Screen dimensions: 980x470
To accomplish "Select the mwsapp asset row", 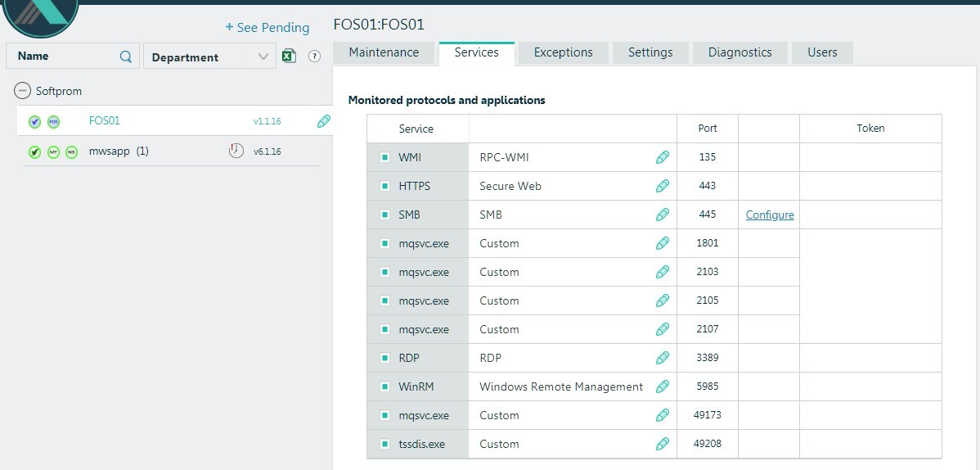I will (110, 151).
